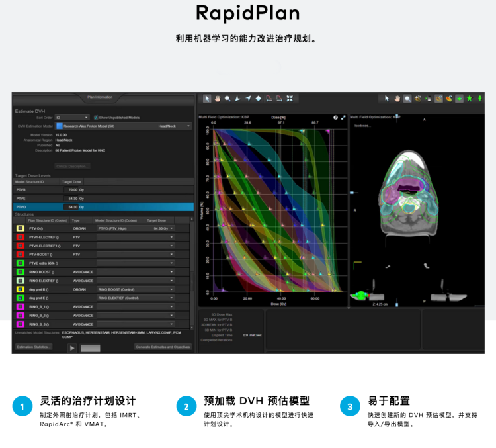The image size is (496, 448).
Task: Click the slice slider handle left of CT image
Action: click(x=352, y=193)
